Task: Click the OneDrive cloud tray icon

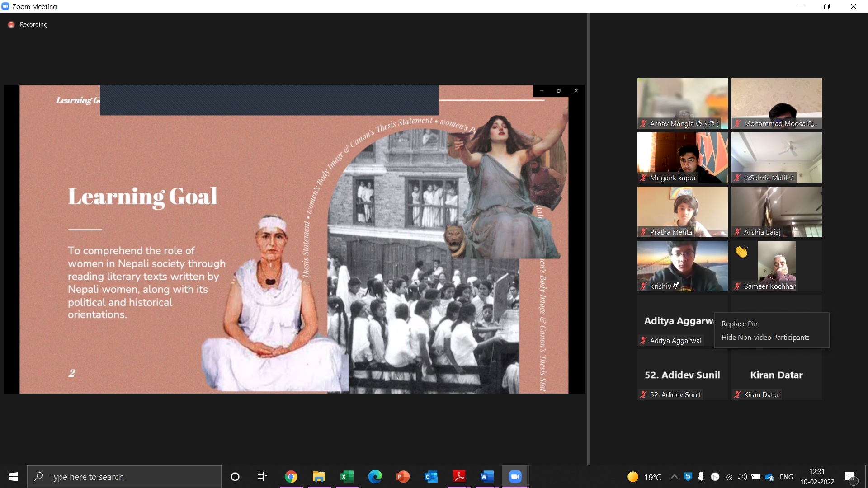Action: (769, 477)
